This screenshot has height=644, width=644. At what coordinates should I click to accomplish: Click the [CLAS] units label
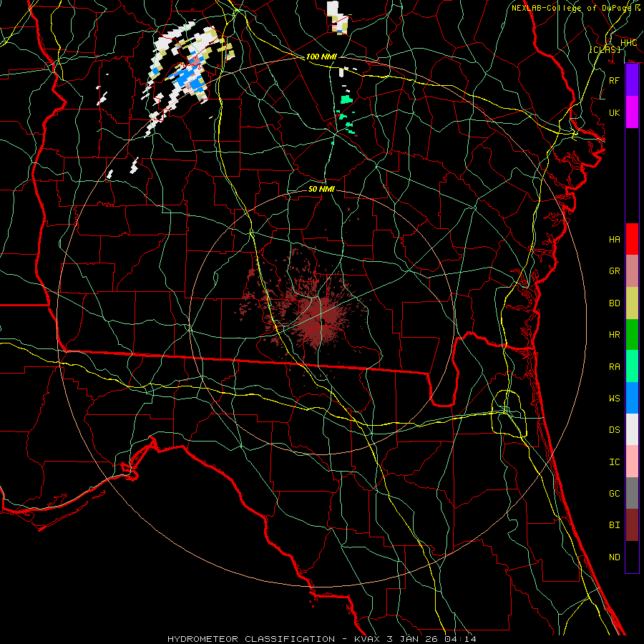605,49
